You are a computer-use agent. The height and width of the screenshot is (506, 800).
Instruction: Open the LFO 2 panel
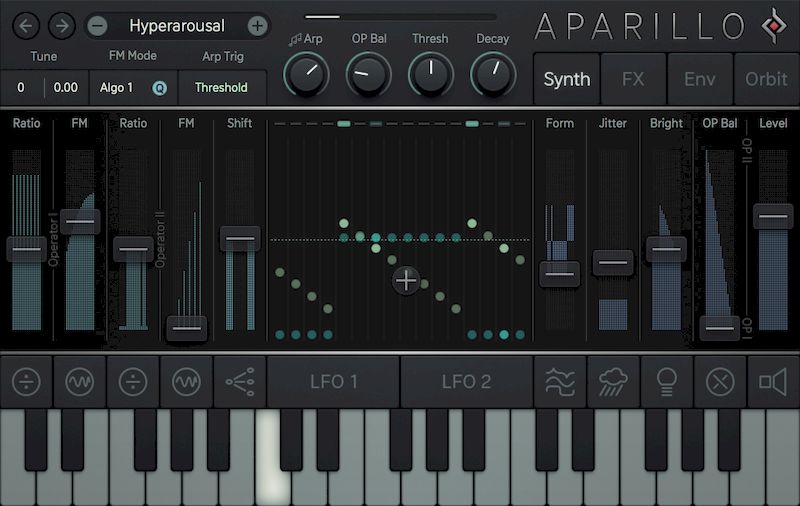coord(466,382)
